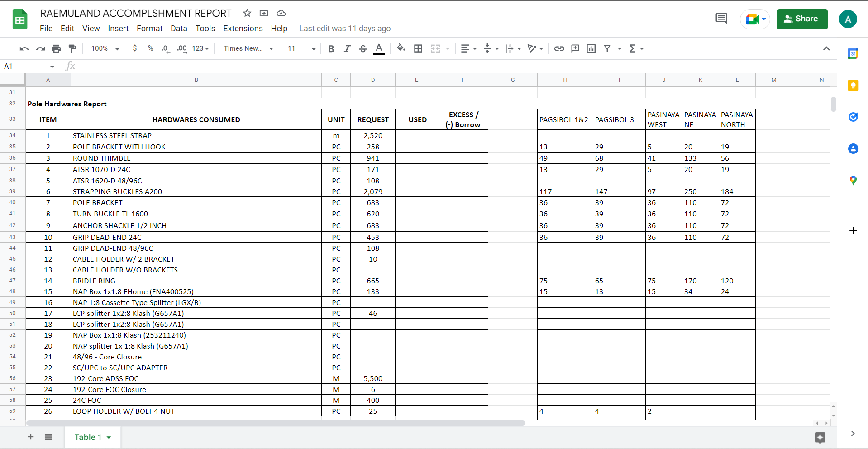Click the Share button
This screenshot has width=868, height=449.
coord(801,19)
